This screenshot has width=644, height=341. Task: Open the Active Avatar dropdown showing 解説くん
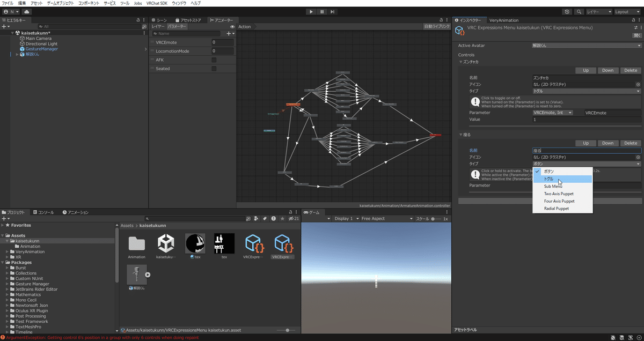[x=585, y=45]
